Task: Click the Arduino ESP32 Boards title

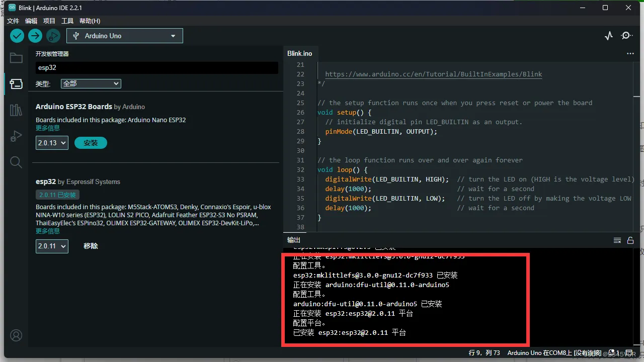Action: pyautogui.click(x=74, y=107)
